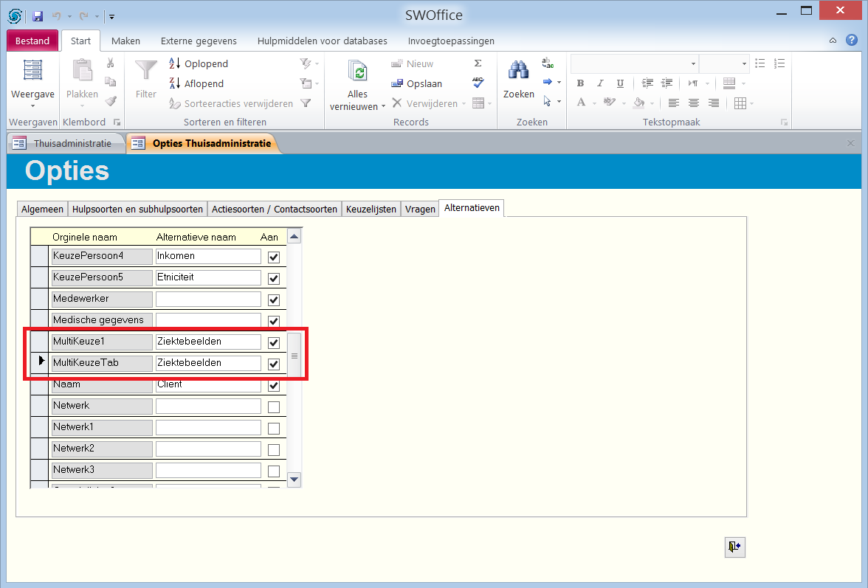Open the Klembord dialog launcher
The image size is (868, 588).
tap(117, 122)
